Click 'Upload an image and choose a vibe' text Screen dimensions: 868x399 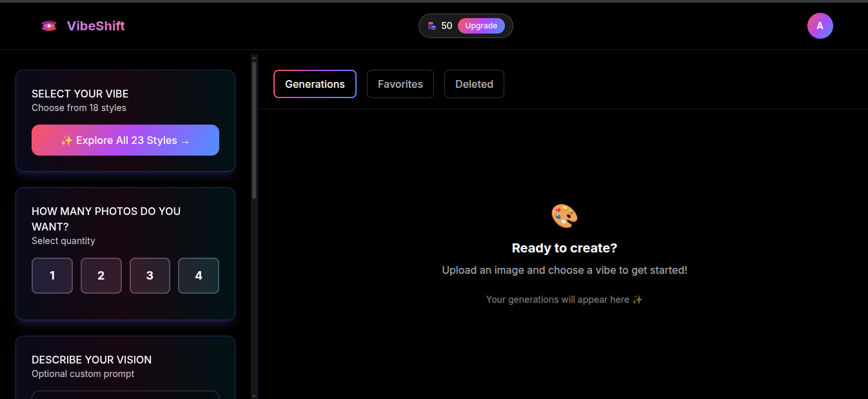pyautogui.click(x=564, y=270)
